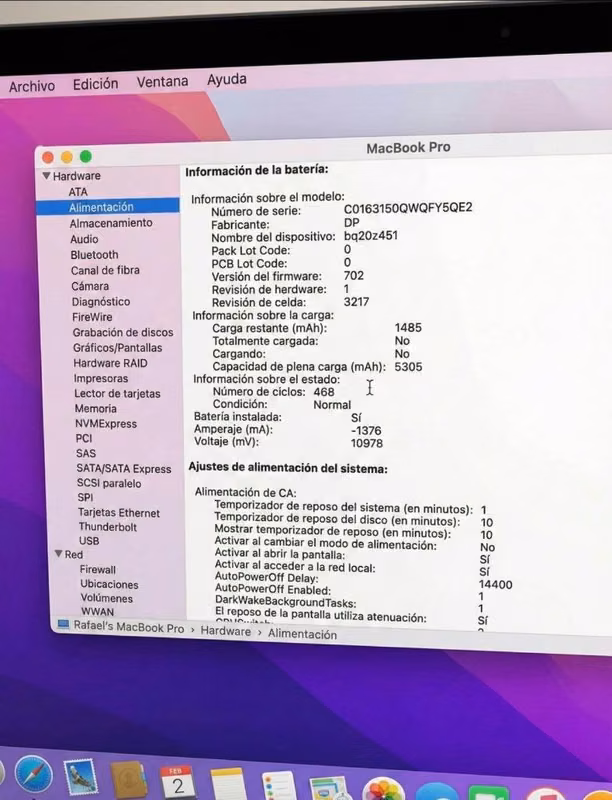Select Lector de tarjetas in the sidebar

point(117,394)
